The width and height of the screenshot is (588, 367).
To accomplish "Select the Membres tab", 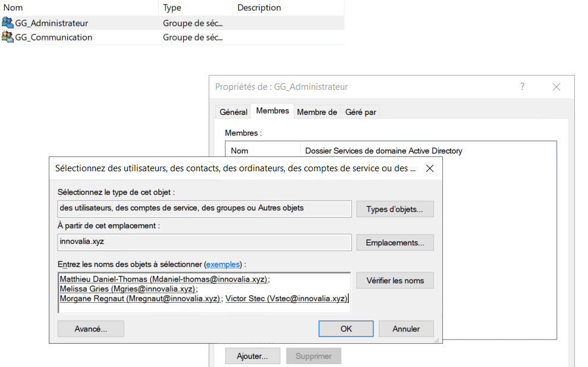I will pos(272,111).
